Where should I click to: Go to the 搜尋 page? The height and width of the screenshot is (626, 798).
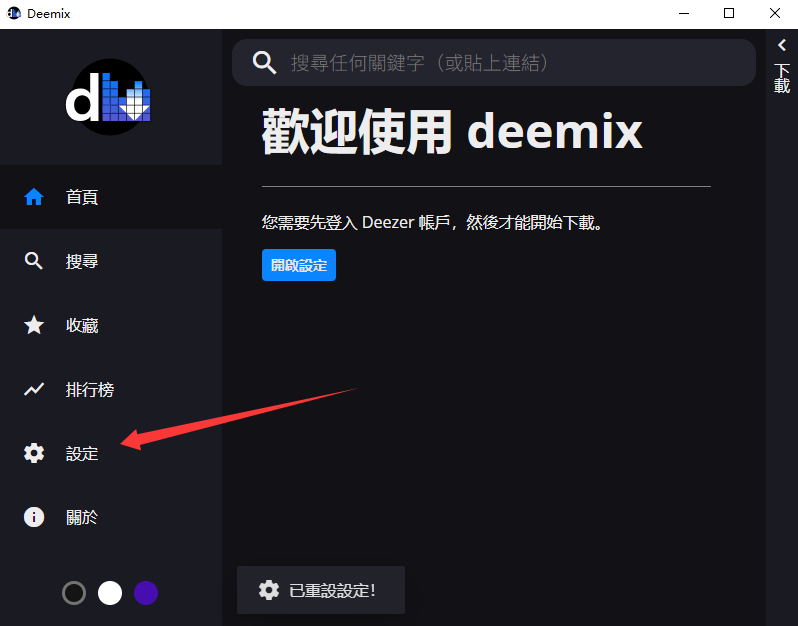(111, 261)
